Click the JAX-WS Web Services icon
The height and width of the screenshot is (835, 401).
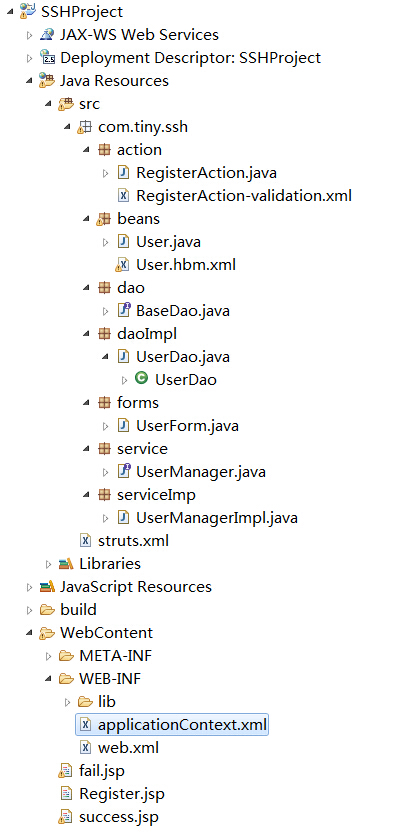click(47, 35)
